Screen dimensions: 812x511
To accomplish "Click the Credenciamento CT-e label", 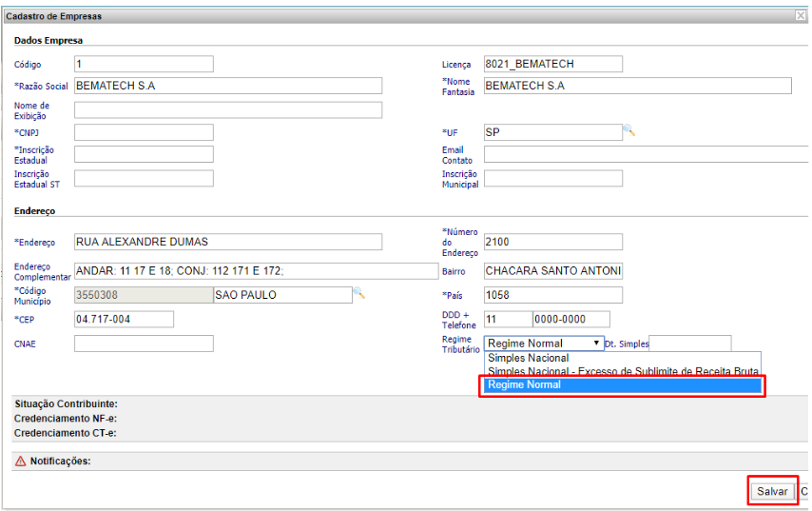I will (x=65, y=433).
